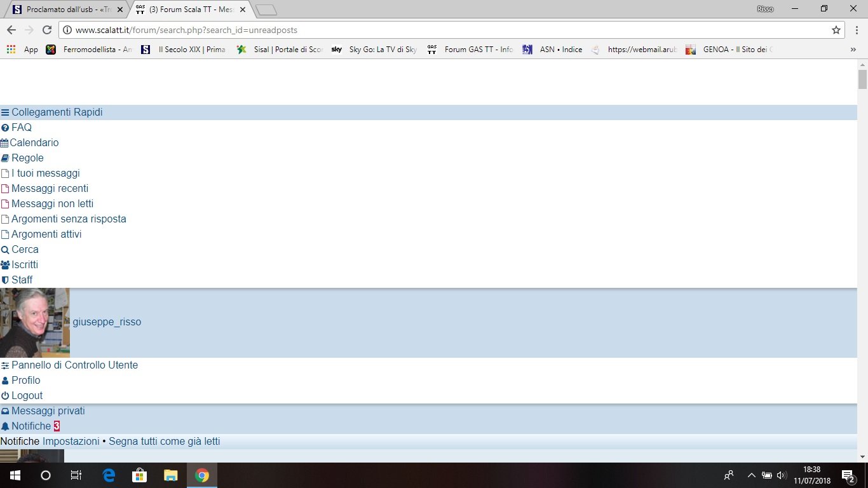Click the Notifiche bell icon

click(5, 426)
